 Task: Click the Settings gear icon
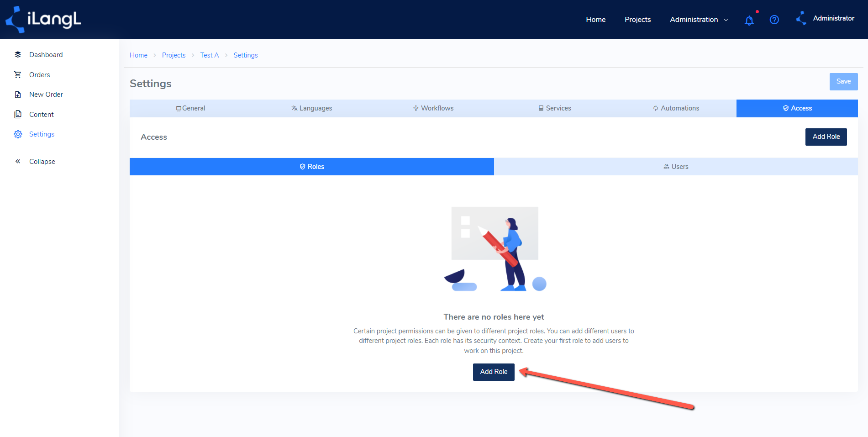(18, 134)
